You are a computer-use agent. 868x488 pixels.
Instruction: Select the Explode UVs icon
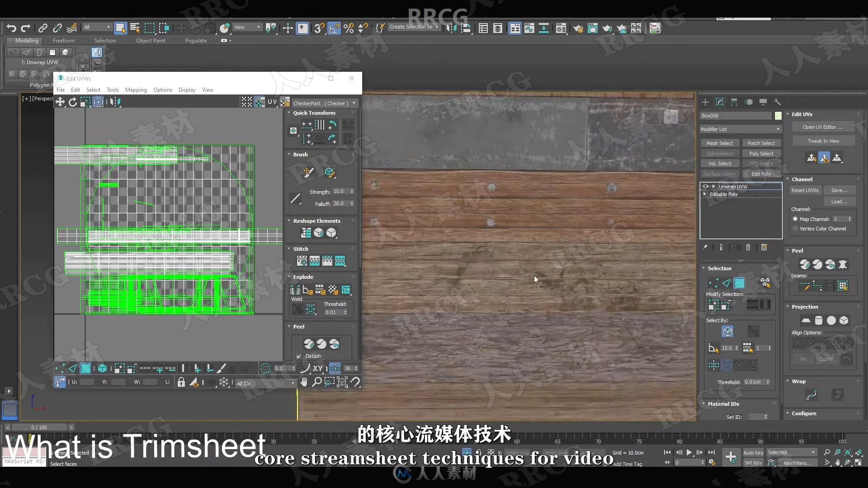tap(296, 290)
